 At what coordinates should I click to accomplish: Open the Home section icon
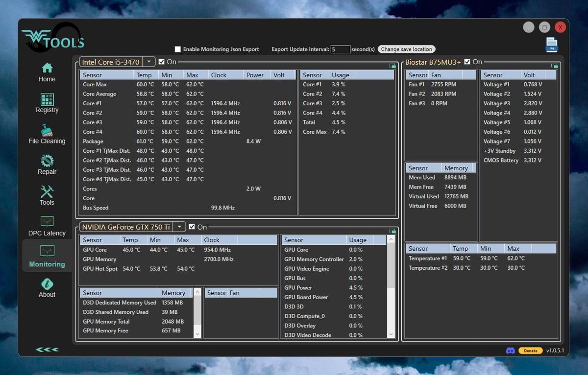point(47,68)
